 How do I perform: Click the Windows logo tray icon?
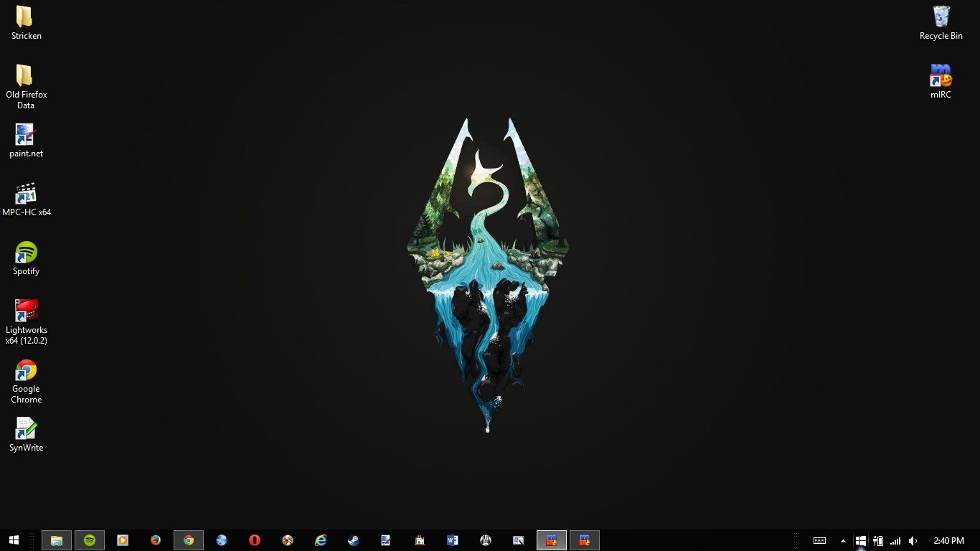click(x=860, y=541)
